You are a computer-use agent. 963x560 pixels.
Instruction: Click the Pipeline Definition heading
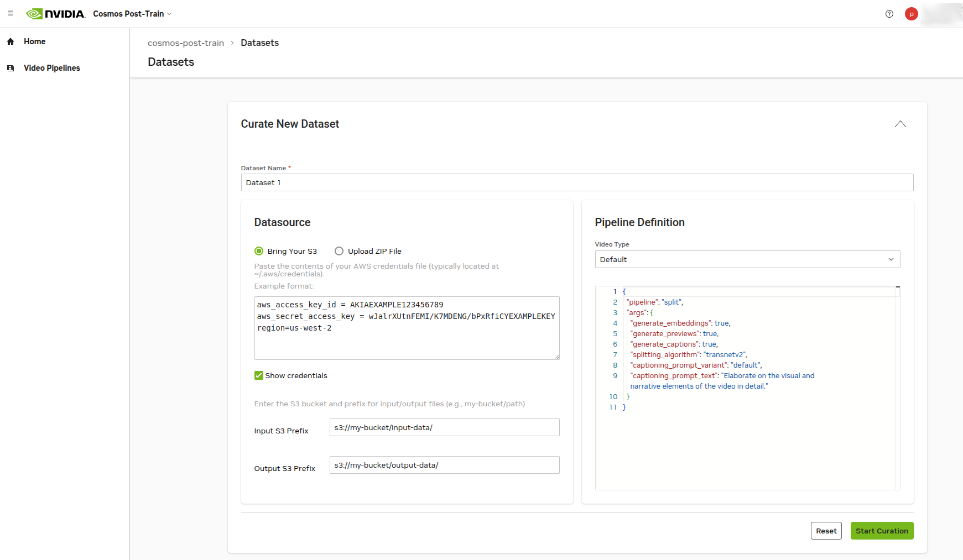639,222
